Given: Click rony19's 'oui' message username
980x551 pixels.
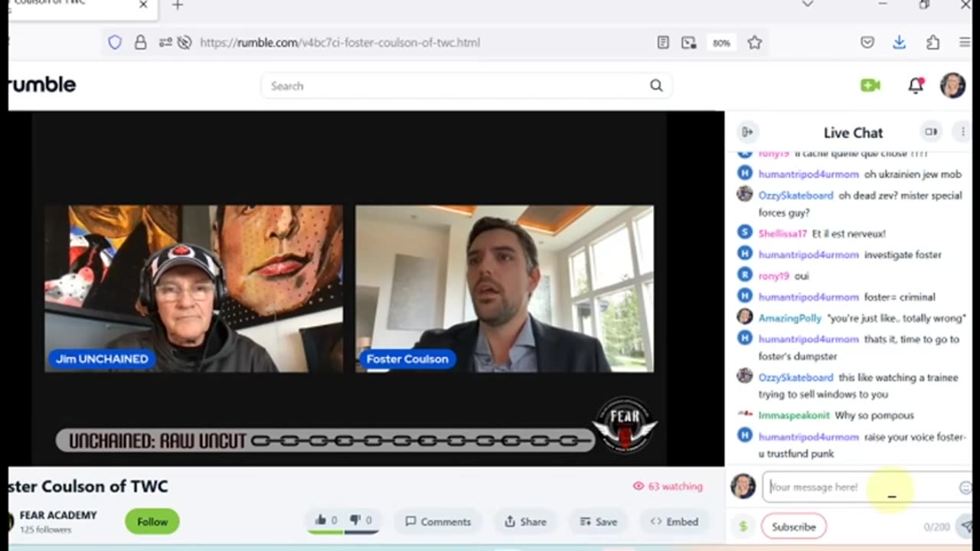Looking at the screenshot, I should point(773,275).
